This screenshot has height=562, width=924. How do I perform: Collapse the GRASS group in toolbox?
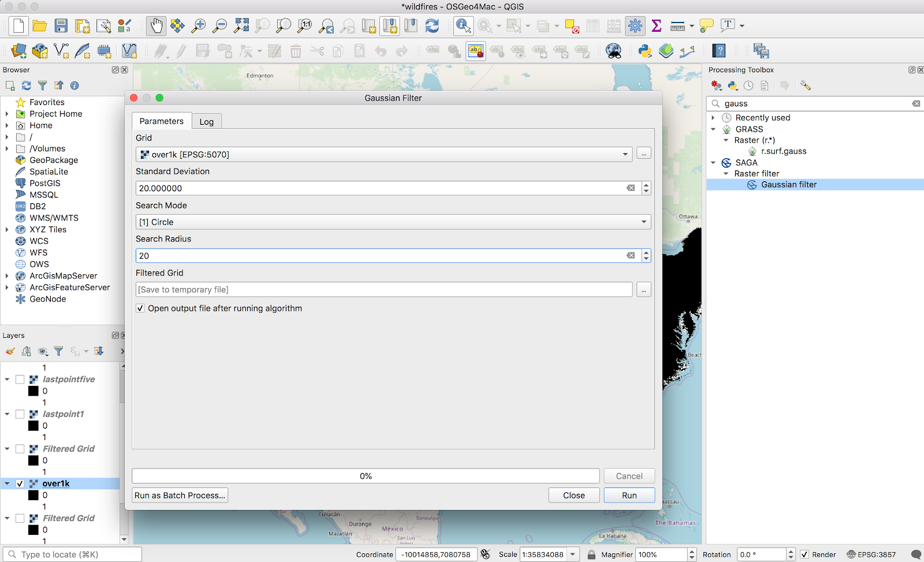click(x=714, y=129)
